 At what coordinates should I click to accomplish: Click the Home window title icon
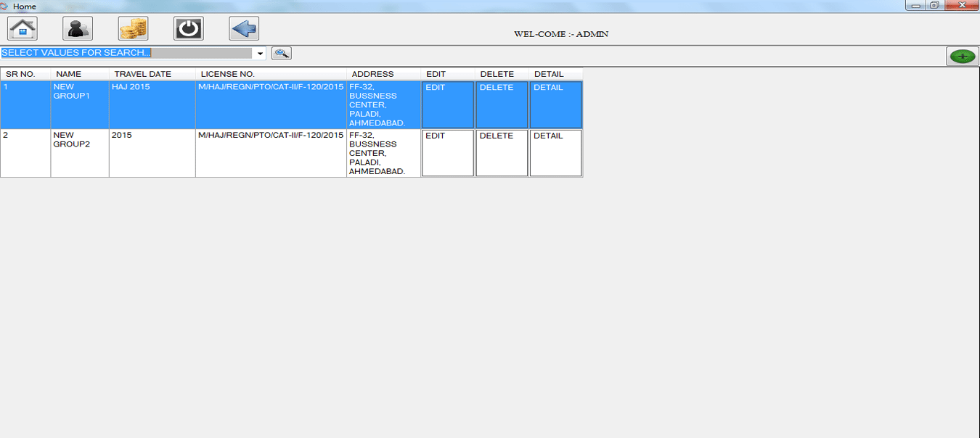pyautogui.click(x=4, y=6)
